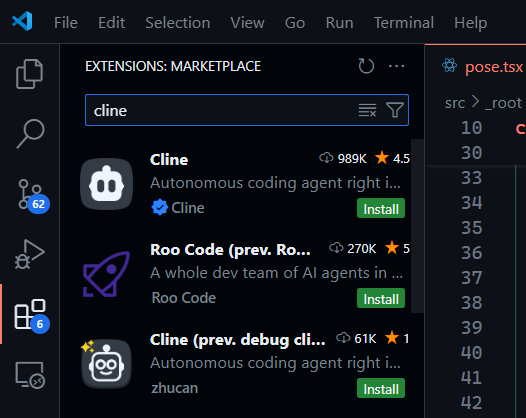The image size is (526, 418).
Task: Install the Cline extension by zhucan
Action: pyautogui.click(x=381, y=388)
